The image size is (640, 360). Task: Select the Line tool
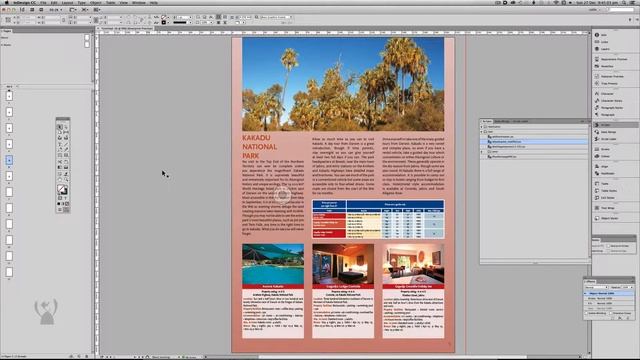pos(66,144)
